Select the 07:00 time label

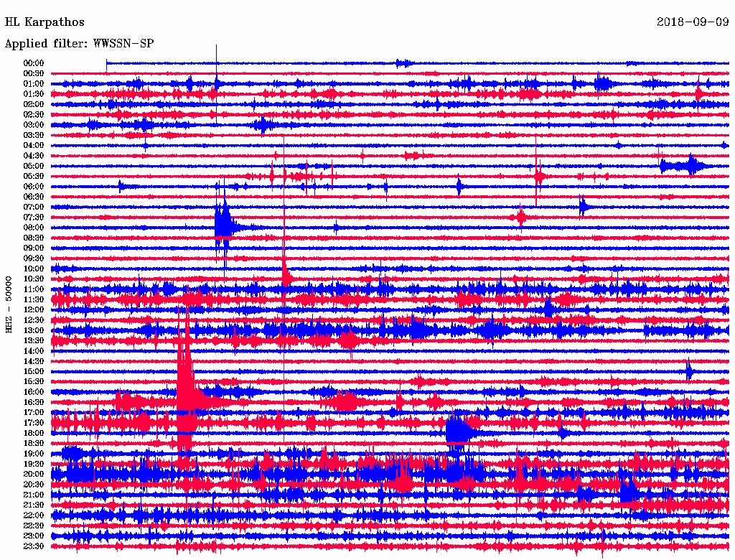(x=34, y=207)
